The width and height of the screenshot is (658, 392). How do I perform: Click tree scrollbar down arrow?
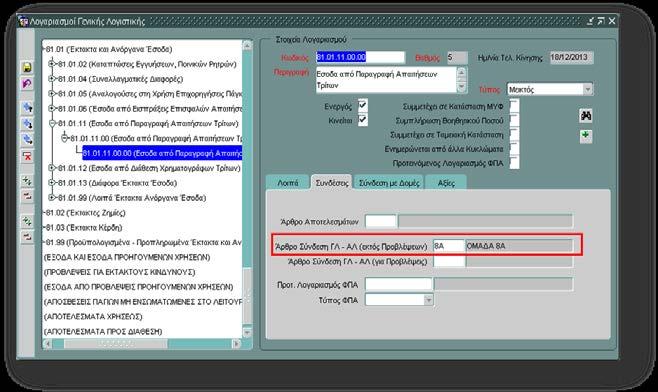pyautogui.click(x=247, y=332)
